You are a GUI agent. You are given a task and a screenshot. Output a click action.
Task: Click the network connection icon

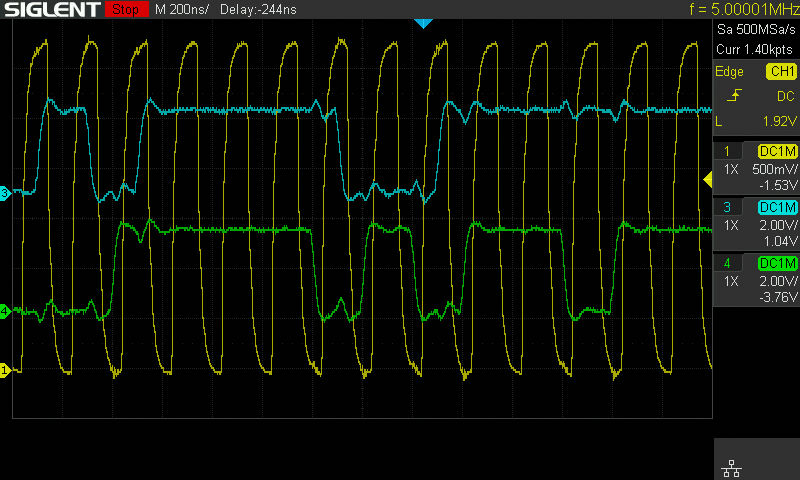coord(731,467)
